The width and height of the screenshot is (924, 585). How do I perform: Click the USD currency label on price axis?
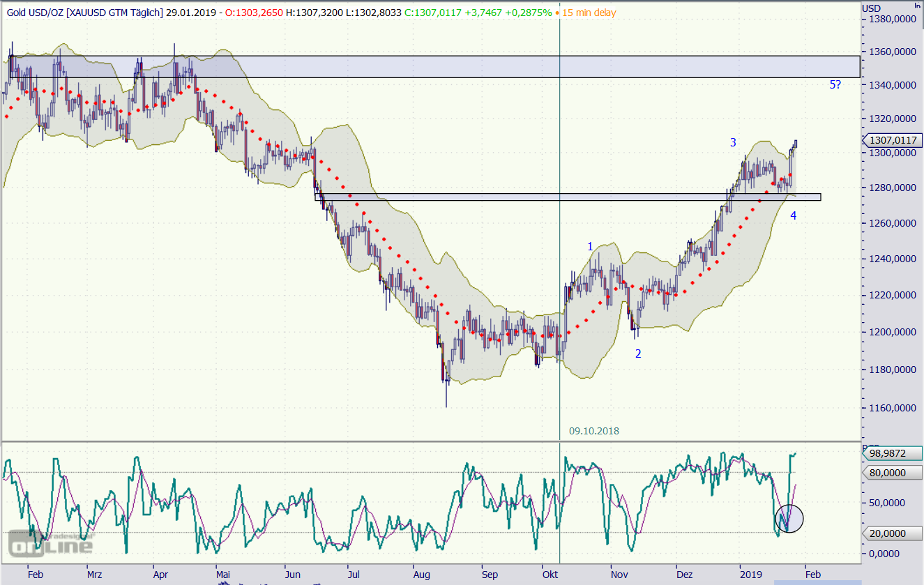(x=872, y=8)
